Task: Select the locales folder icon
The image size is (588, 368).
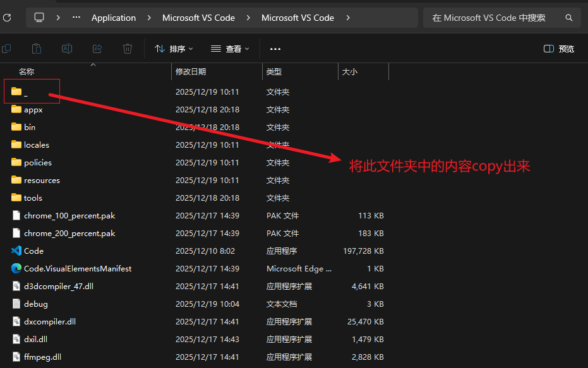Action: pyautogui.click(x=16, y=145)
